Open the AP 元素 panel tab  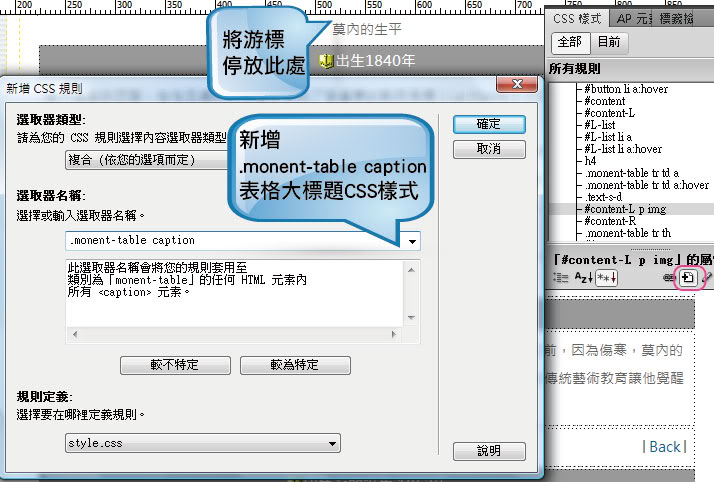coord(632,18)
